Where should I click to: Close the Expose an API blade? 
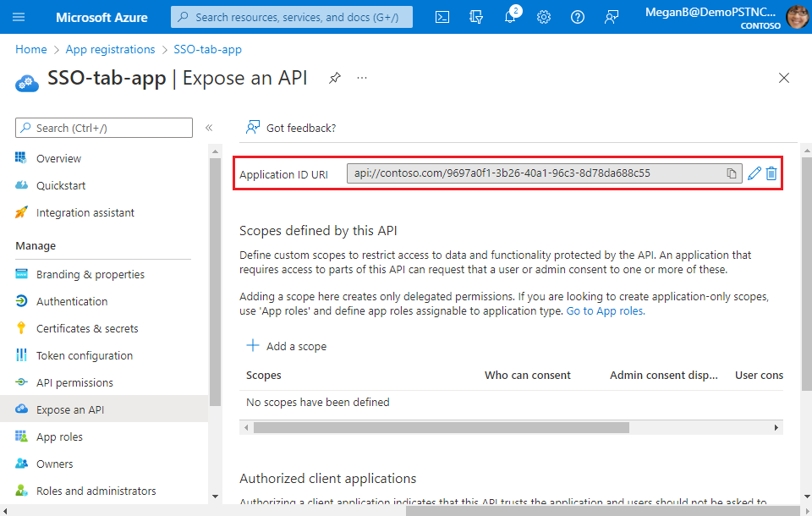point(784,78)
